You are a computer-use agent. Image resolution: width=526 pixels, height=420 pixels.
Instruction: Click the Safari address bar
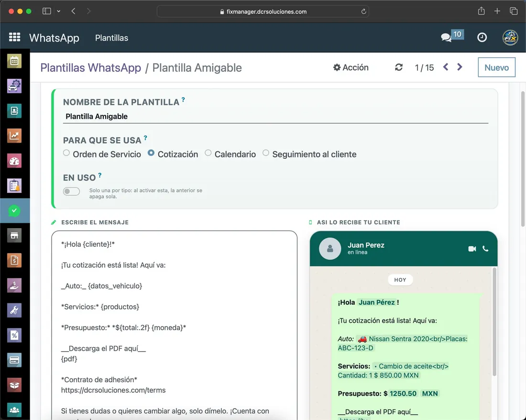[263, 11]
